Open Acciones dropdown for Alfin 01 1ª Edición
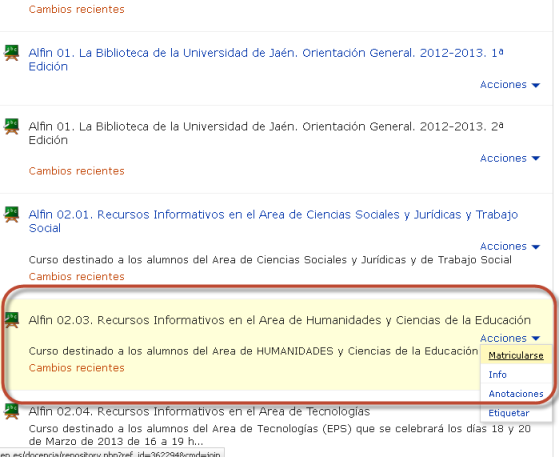Viewport: 559px width, 457px height. click(510, 85)
